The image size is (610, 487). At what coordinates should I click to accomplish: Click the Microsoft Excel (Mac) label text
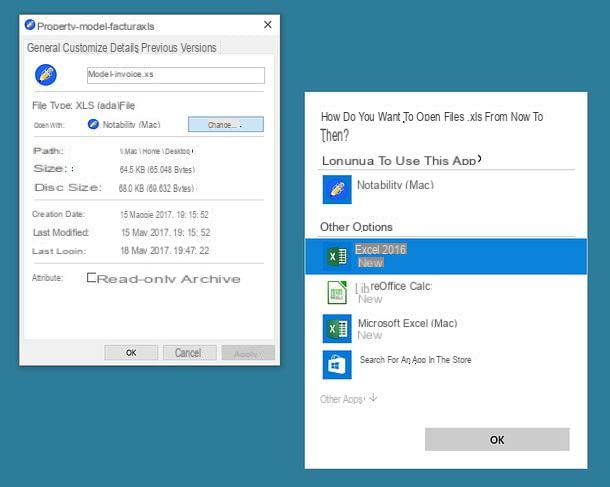(x=407, y=323)
